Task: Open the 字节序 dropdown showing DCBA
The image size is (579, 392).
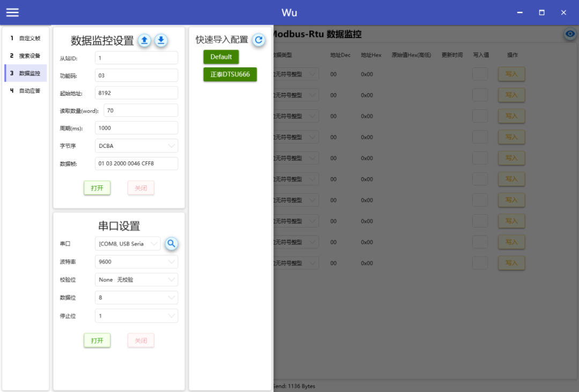Action: [x=136, y=145]
